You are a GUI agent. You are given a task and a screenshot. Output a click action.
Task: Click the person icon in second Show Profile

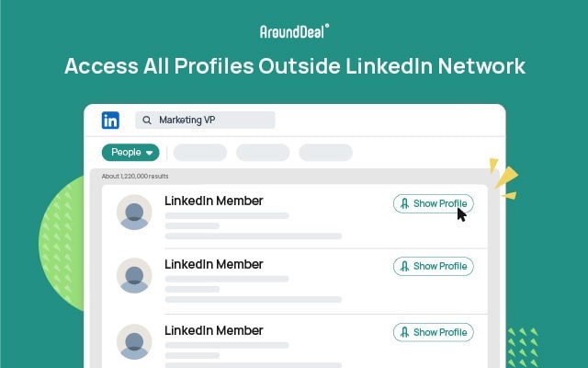click(404, 266)
